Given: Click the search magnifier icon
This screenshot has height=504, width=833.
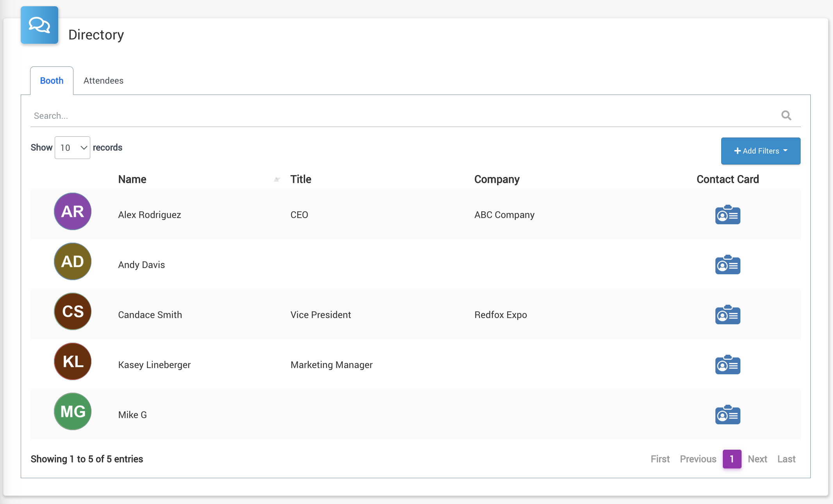Looking at the screenshot, I should pyautogui.click(x=786, y=116).
